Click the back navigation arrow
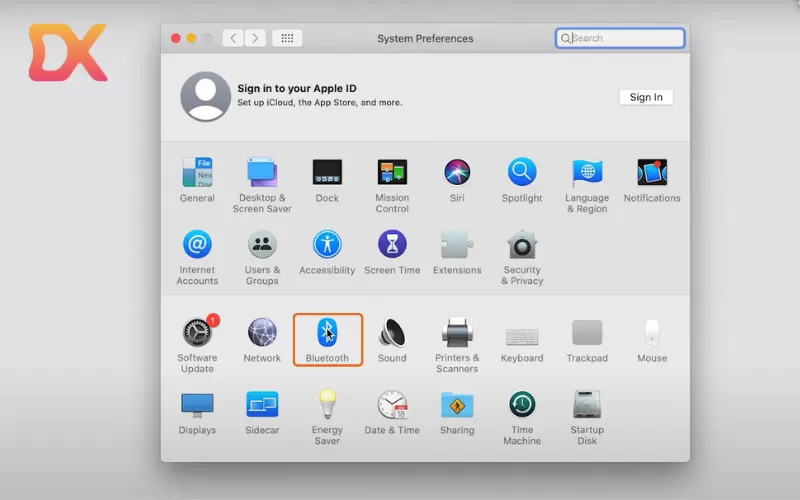Screen dimensions: 800x500 click(x=234, y=38)
